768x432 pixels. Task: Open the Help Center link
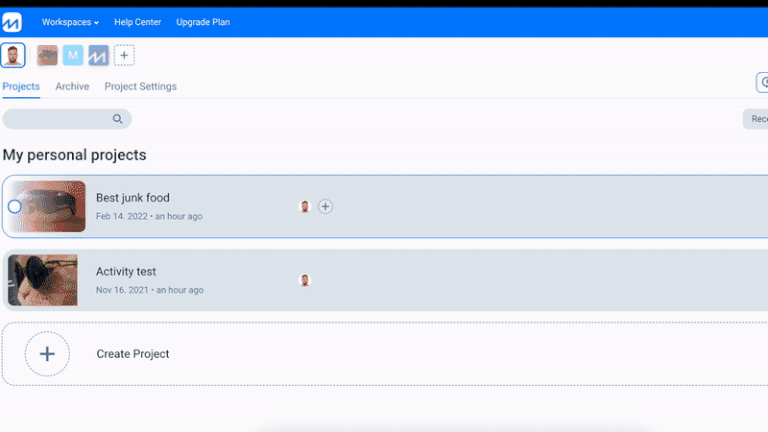point(138,22)
